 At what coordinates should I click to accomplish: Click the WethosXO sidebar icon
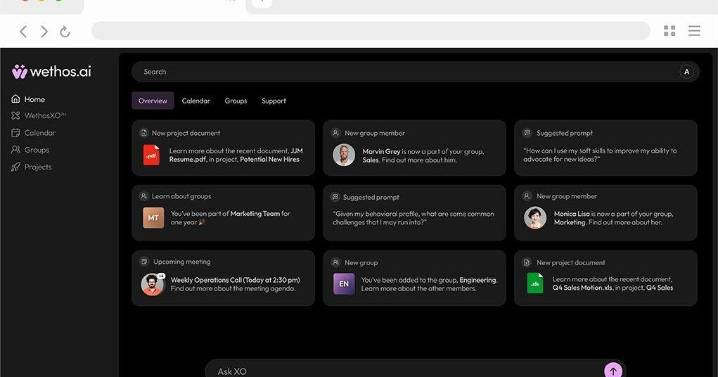tap(16, 115)
